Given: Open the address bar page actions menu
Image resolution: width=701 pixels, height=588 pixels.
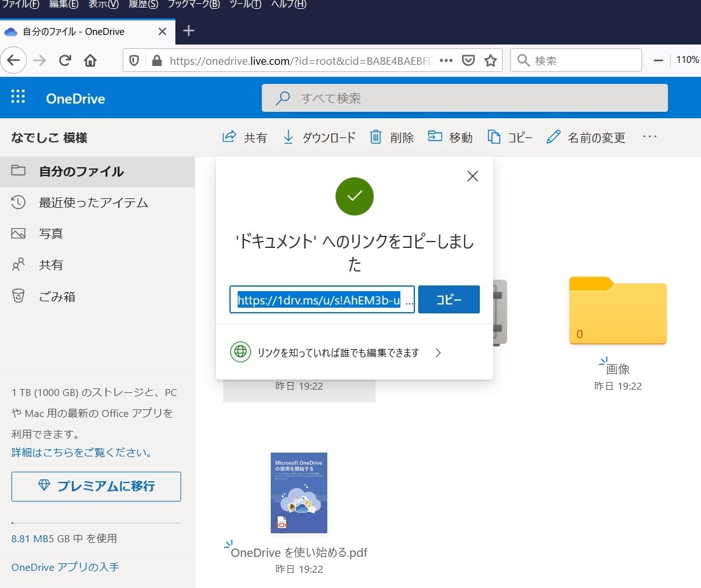Looking at the screenshot, I should [446, 60].
